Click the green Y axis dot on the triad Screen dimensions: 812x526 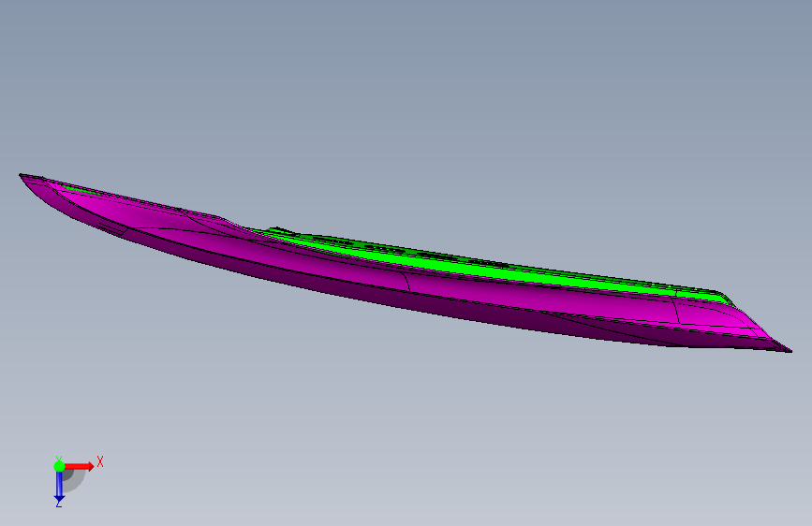[x=60, y=466]
